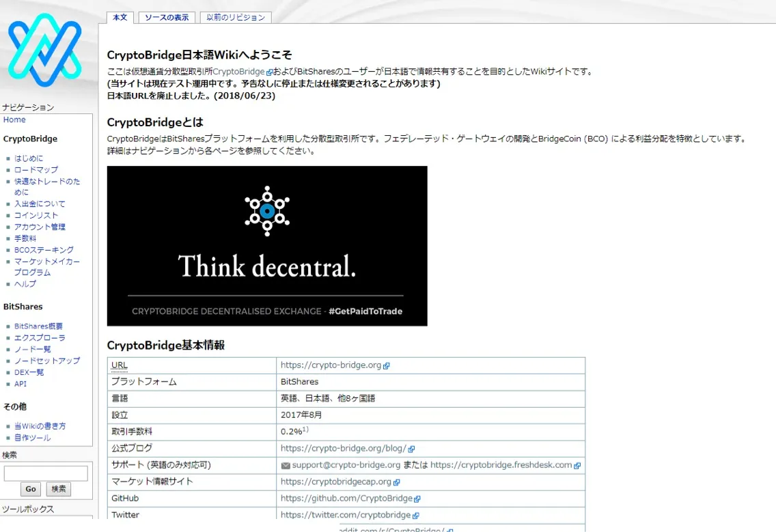The width and height of the screenshot is (776, 532).
Task: Open ノード一覧 sidebar link
Action: pyautogui.click(x=33, y=350)
